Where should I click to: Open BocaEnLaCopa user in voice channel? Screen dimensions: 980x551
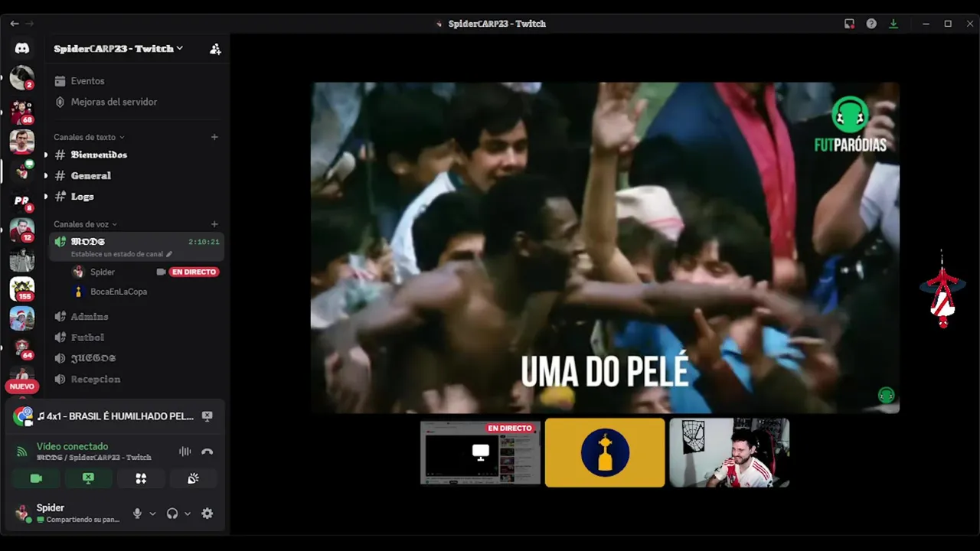tap(119, 292)
